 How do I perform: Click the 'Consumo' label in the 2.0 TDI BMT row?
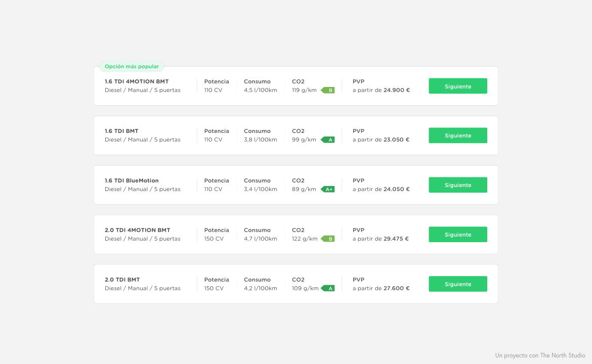pyautogui.click(x=257, y=280)
